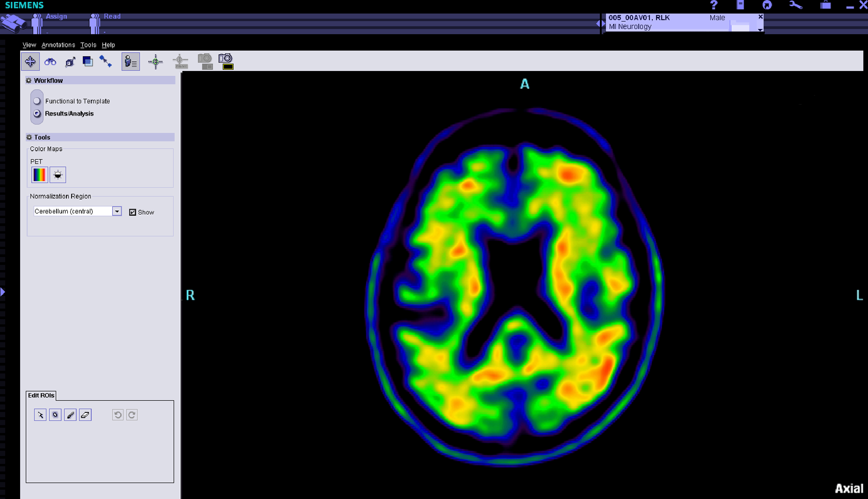868x499 pixels.
Task: Click the PET rainbow color map swatch
Action: click(x=39, y=175)
